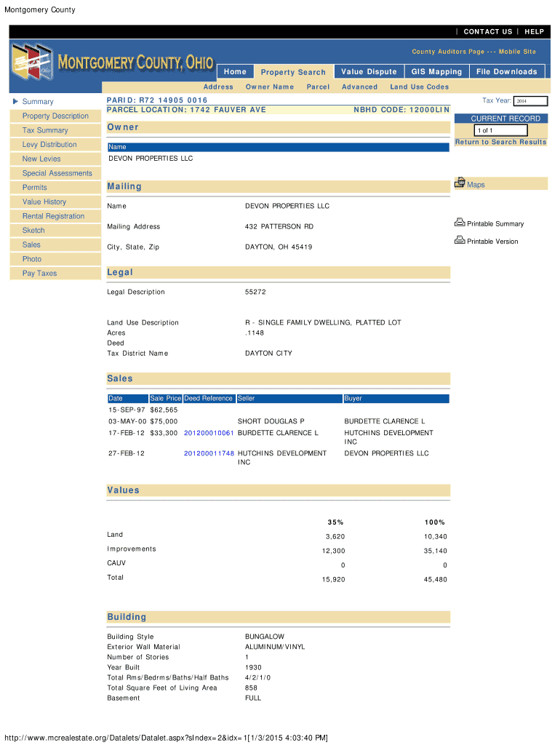Switch to the Value Dispute tab

369,72
